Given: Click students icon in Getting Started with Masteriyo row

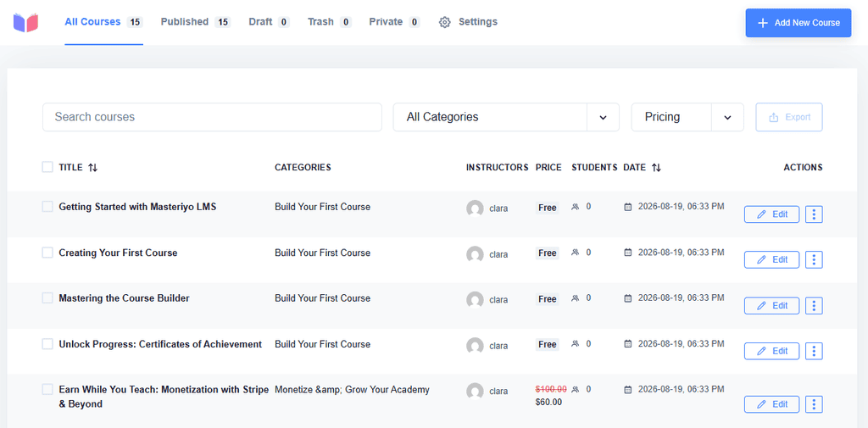Looking at the screenshot, I should point(576,207).
